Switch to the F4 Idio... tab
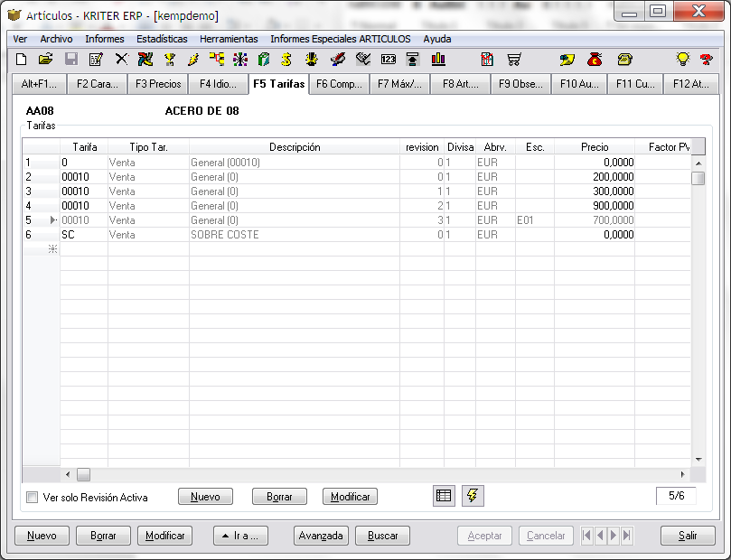The image size is (731, 560). pyautogui.click(x=218, y=84)
